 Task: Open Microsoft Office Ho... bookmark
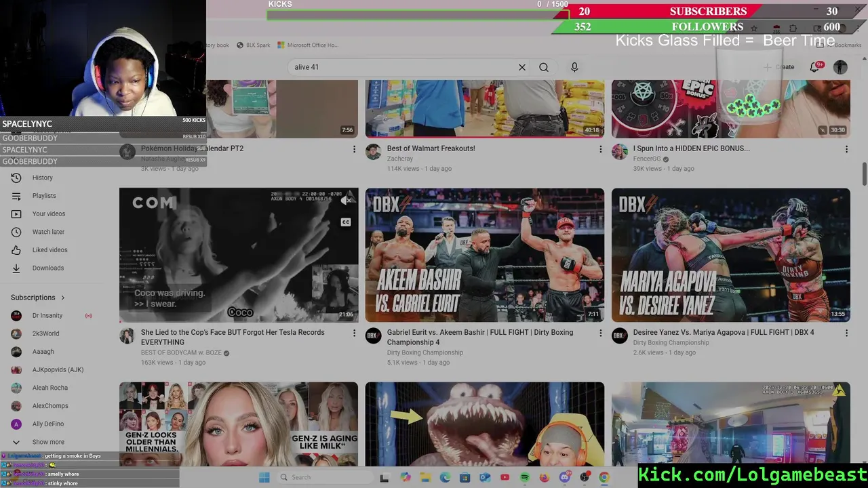coord(307,45)
